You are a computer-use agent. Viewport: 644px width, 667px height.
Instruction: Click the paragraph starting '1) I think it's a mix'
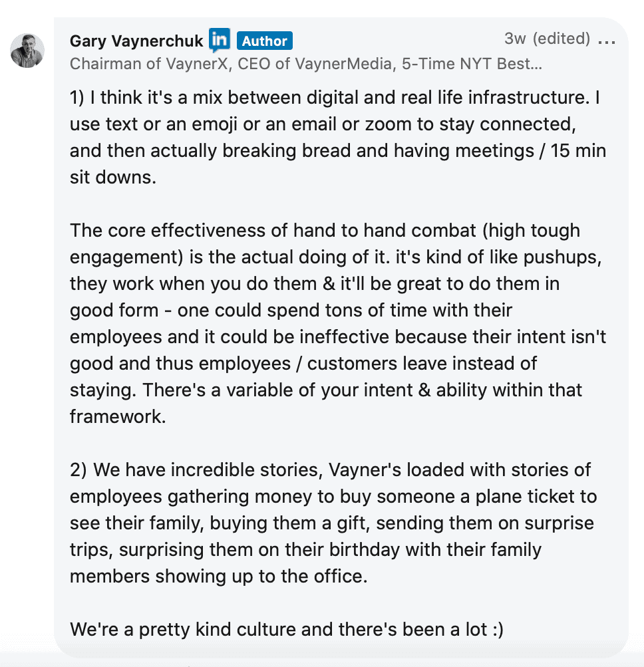pos(338,138)
